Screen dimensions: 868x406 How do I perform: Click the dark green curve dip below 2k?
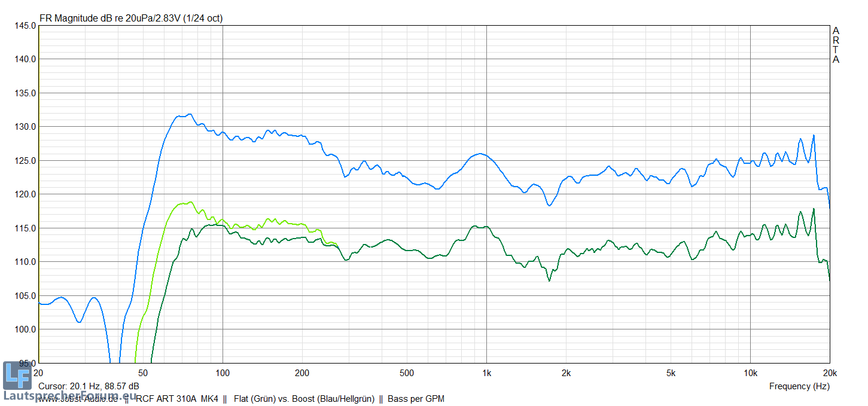[x=549, y=280]
